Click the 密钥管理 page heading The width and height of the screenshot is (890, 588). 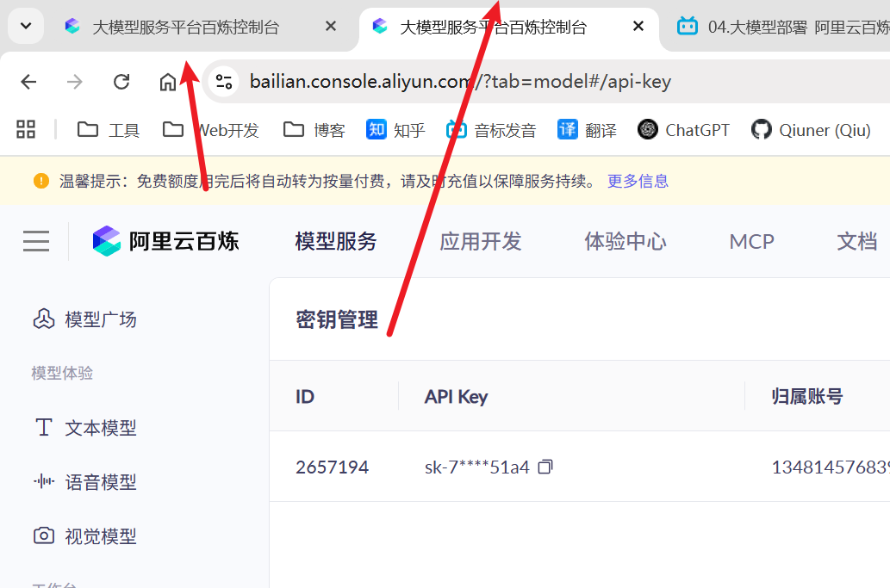337,319
